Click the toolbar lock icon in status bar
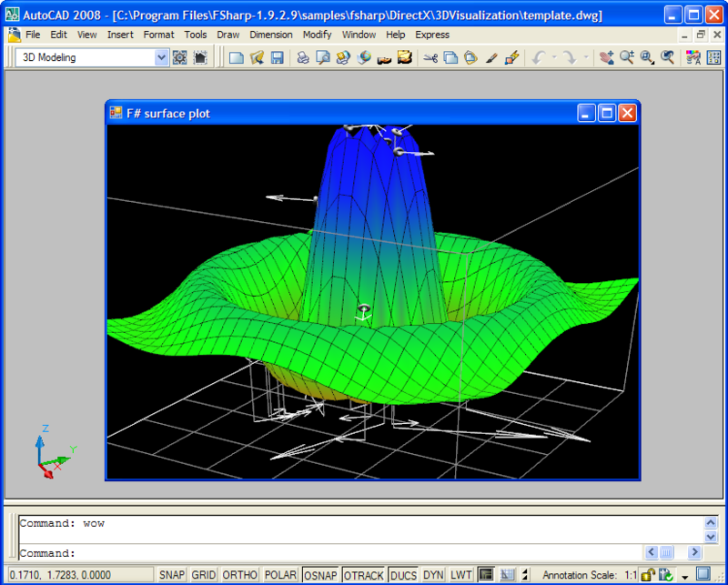The height and width of the screenshot is (585, 728). tap(646, 575)
